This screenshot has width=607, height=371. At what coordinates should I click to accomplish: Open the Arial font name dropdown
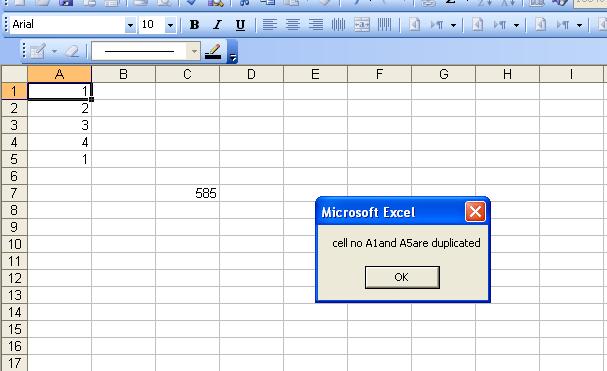[130, 25]
